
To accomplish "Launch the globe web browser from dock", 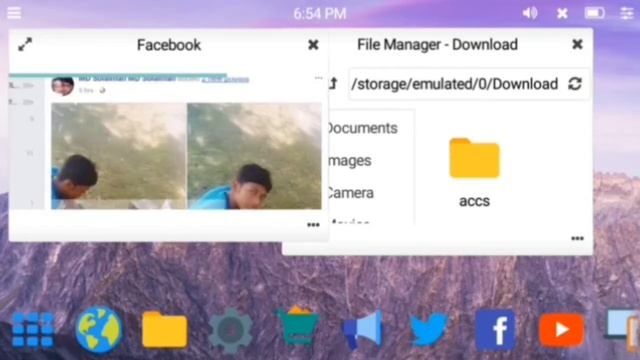I will (x=99, y=330).
